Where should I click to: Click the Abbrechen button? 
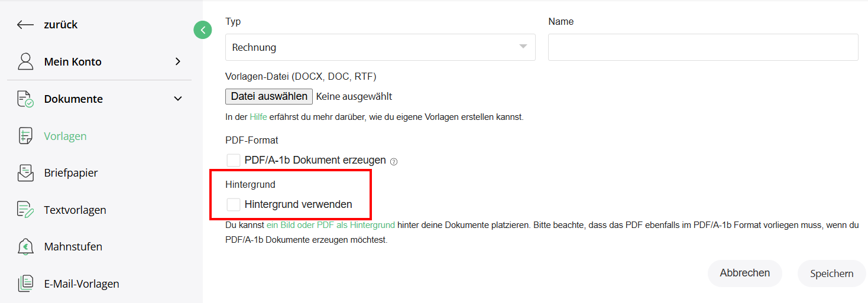pos(745,273)
